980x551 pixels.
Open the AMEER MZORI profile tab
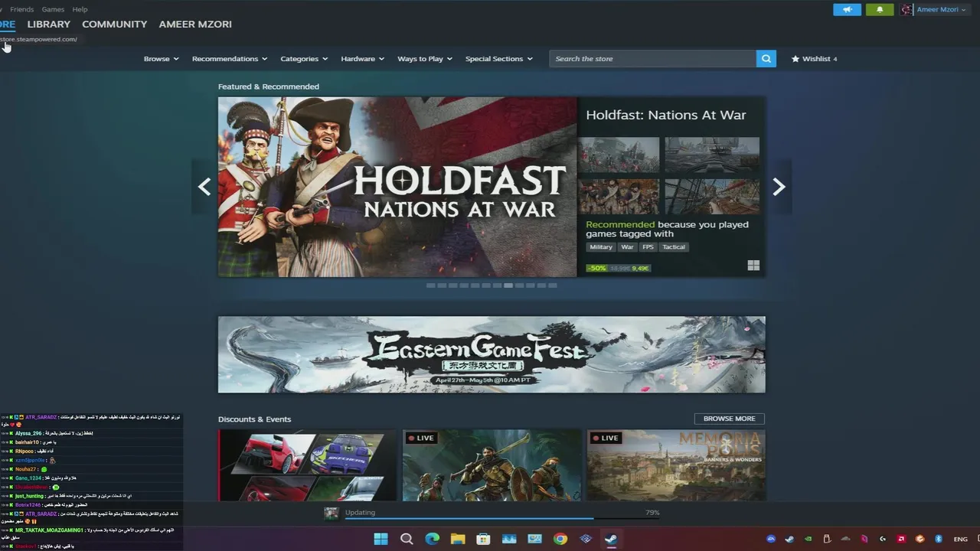tap(195, 24)
